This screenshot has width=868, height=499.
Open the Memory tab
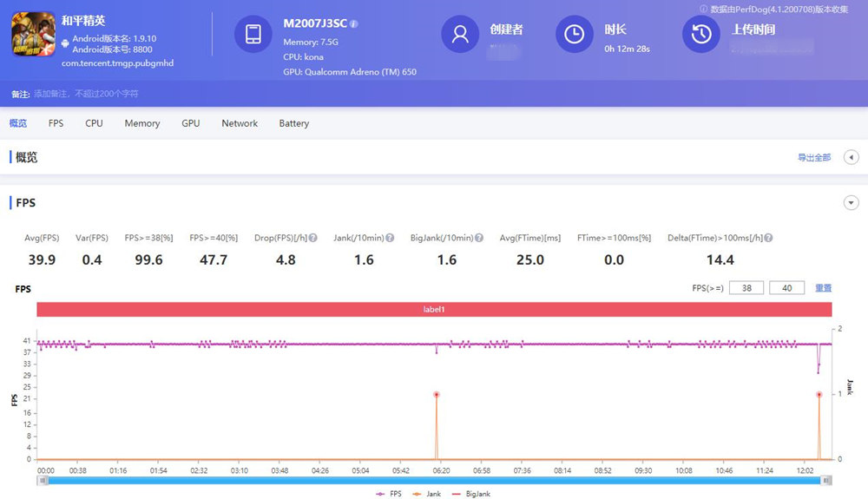[x=142, y=123]
